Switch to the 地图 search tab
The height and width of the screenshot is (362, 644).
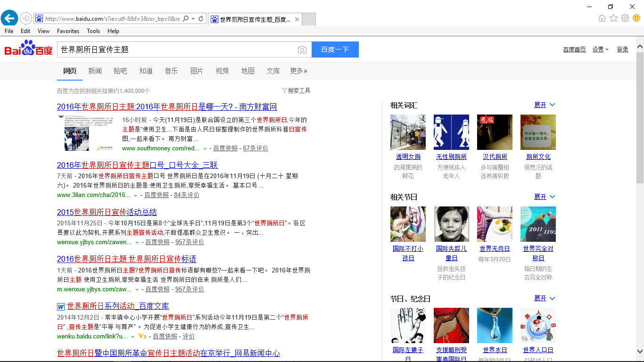click(x=248, y=71)
